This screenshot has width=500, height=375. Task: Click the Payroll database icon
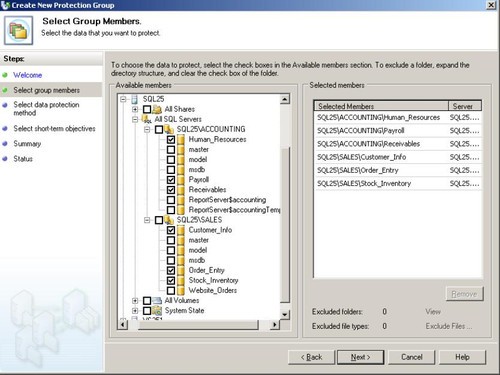click(181, 180)
